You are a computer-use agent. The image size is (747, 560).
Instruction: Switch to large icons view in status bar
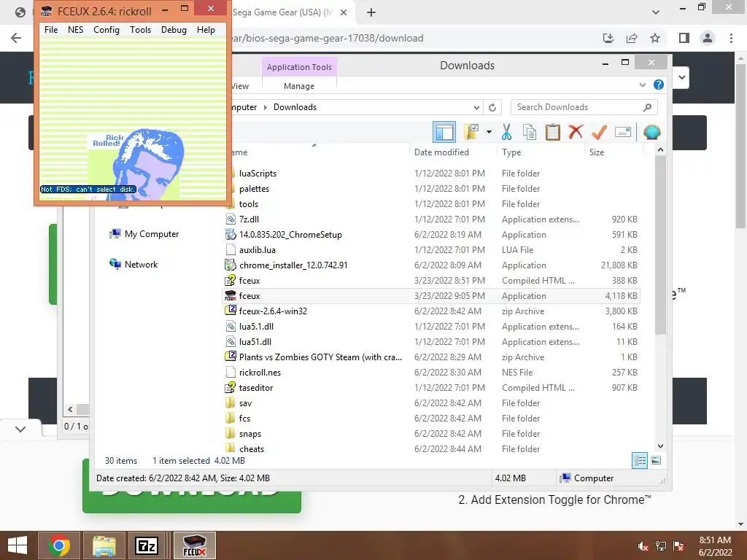[x=656, y=460]
